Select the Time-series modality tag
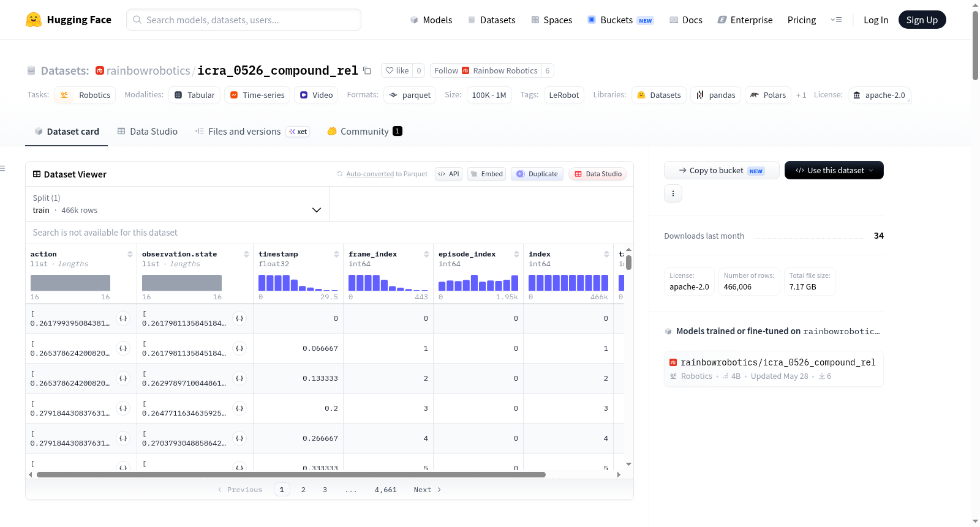This screenshot has width=980, height=527. click(x=257, y=95)
